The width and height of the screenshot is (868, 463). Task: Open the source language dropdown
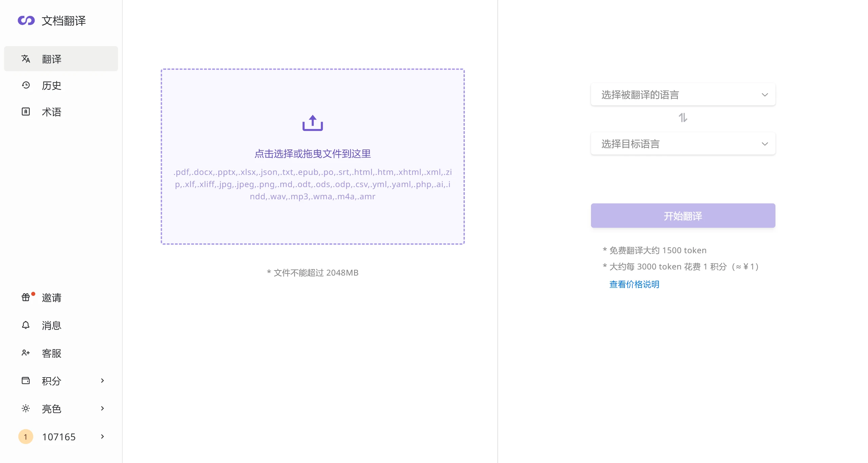point(683,95)
